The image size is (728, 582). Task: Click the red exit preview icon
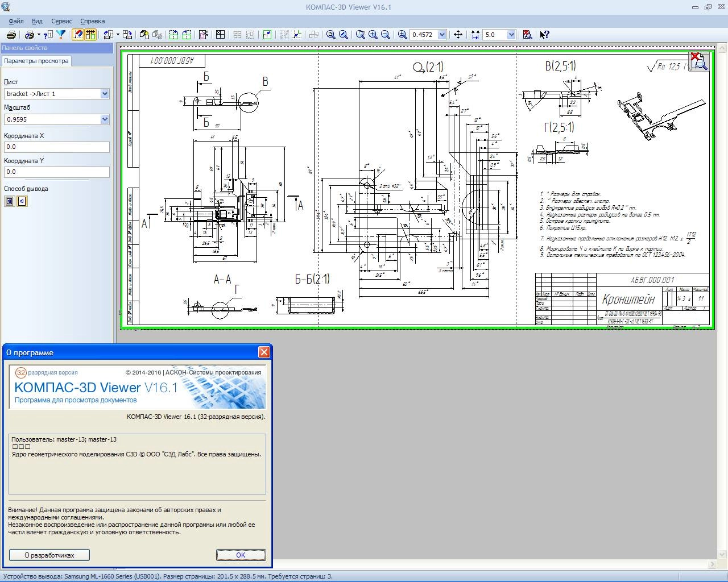coord(527,35)
